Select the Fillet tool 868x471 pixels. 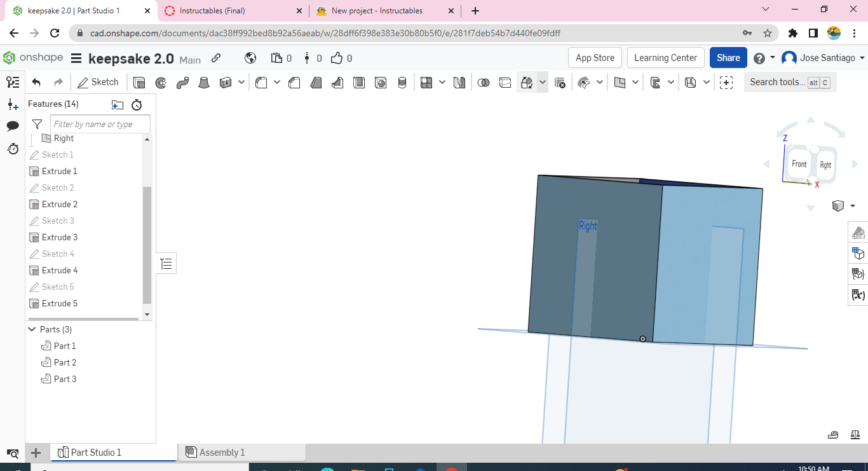[261, 83]
